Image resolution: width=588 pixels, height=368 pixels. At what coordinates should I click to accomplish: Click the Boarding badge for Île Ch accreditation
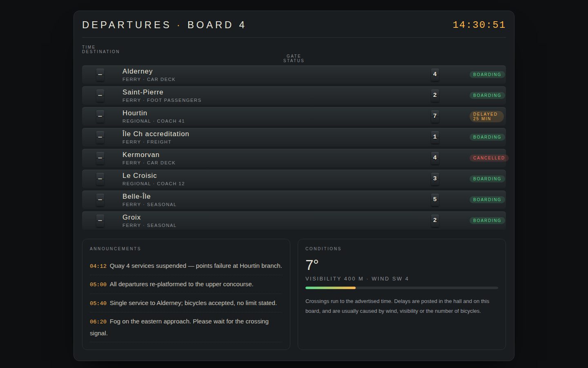click(x=487, y=137)
